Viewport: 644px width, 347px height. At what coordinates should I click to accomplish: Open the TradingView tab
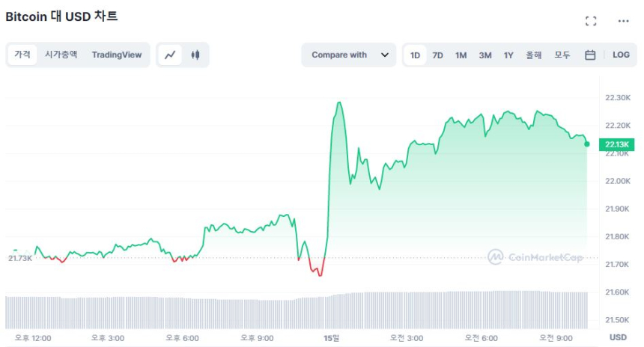coord(116,55)
